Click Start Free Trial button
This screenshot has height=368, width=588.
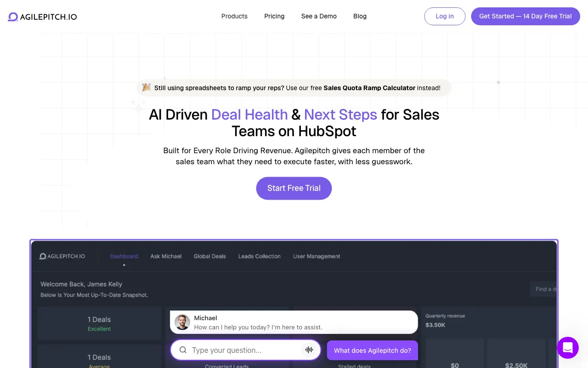coord(294,188)
